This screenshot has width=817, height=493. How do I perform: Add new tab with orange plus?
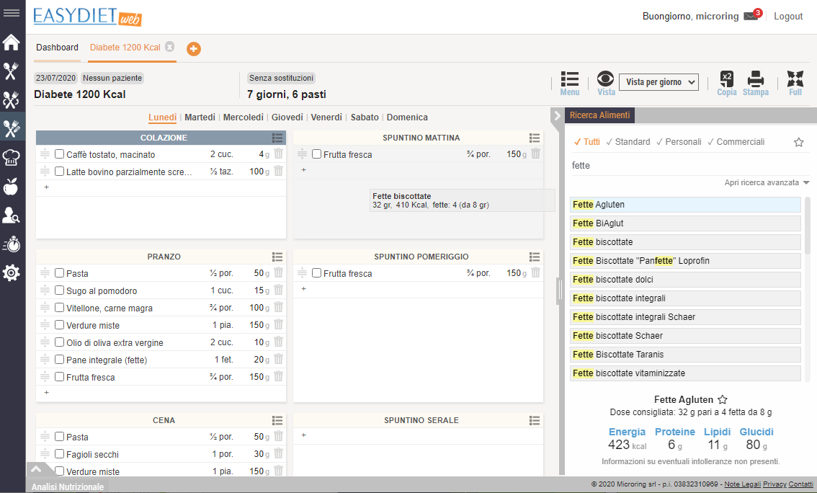193,48
